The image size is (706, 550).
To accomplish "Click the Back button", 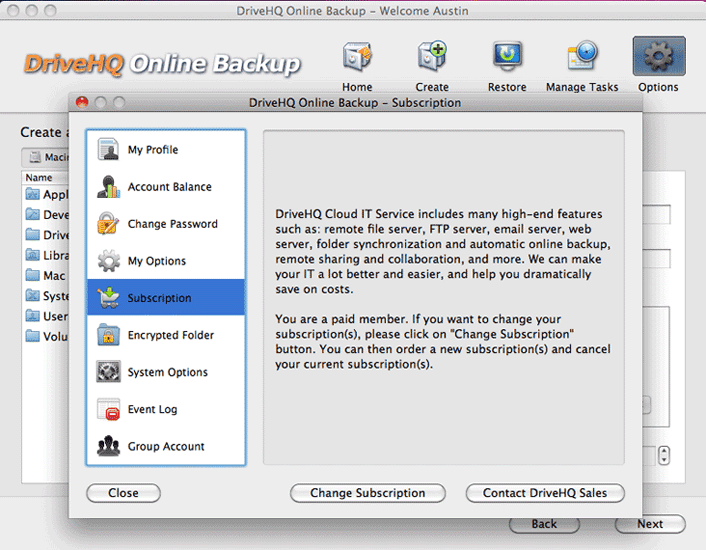I will click(544, 524).
